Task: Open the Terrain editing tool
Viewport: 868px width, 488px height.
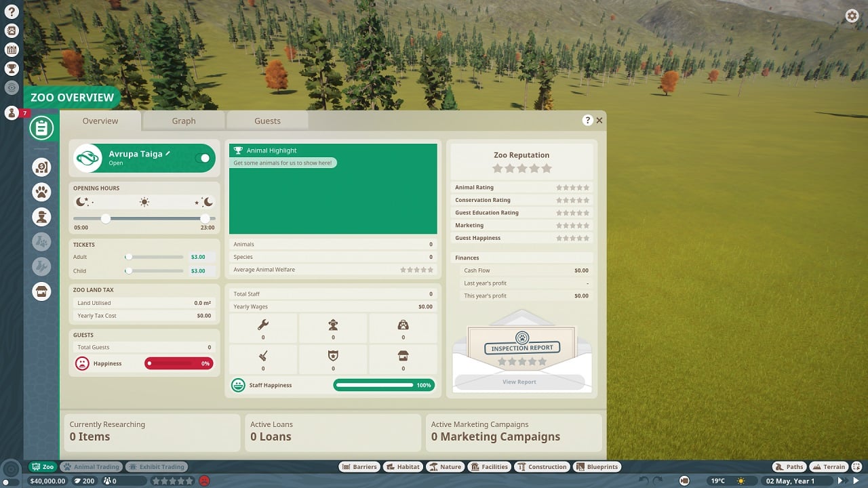Action: pos(828,467)
